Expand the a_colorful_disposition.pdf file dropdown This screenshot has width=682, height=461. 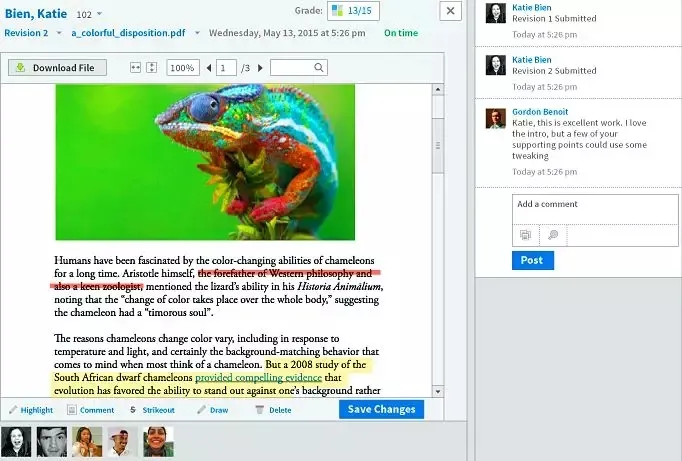197,33
